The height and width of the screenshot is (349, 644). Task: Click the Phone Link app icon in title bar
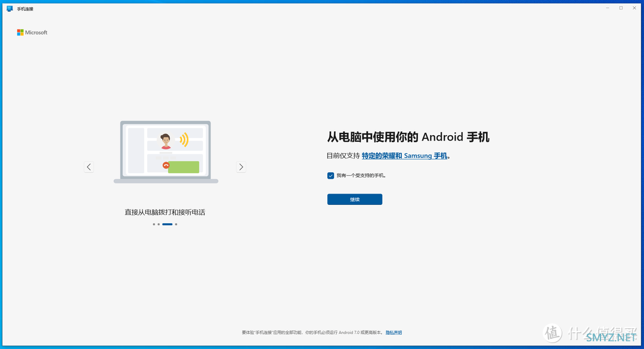pyautogui.click(x=10, y=8)
